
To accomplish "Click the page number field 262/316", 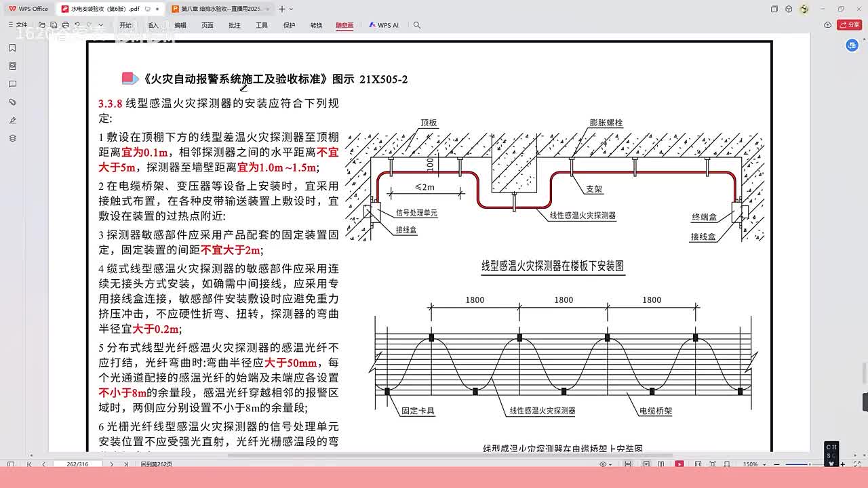I will (78, 464).
